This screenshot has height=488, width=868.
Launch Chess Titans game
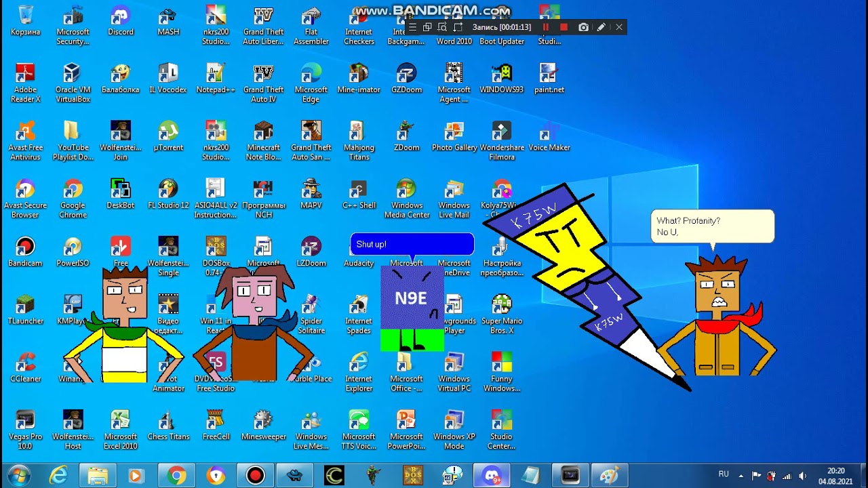pos(168,424)
